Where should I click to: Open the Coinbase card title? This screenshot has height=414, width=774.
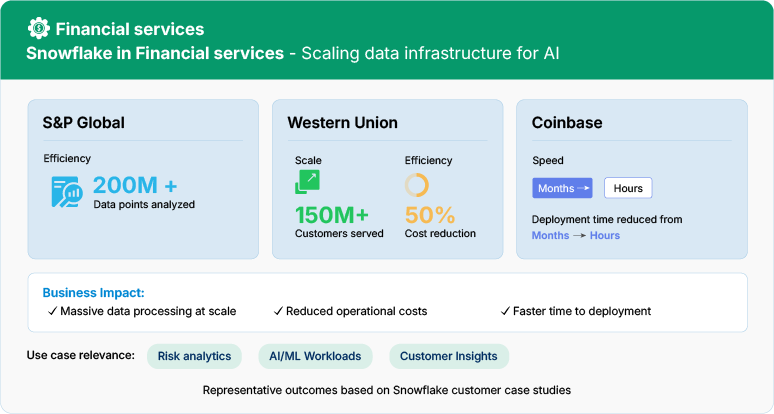click(567, 122)
